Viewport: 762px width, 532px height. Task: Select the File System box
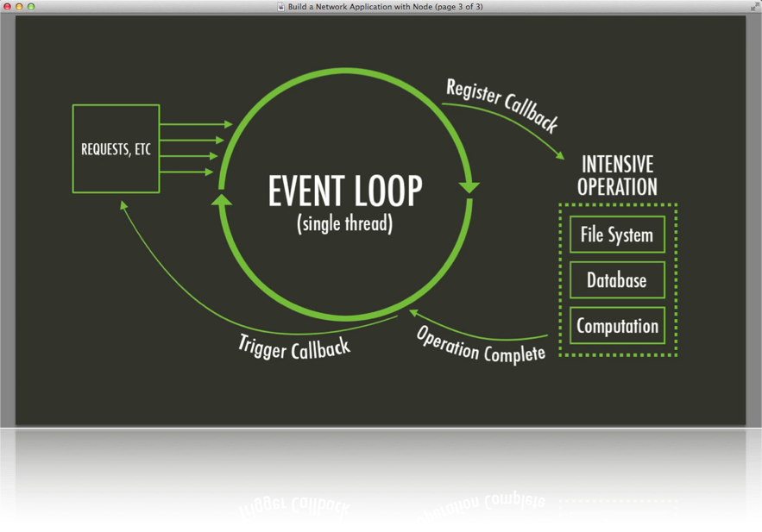pyautogui.click(x=616, y=235)
